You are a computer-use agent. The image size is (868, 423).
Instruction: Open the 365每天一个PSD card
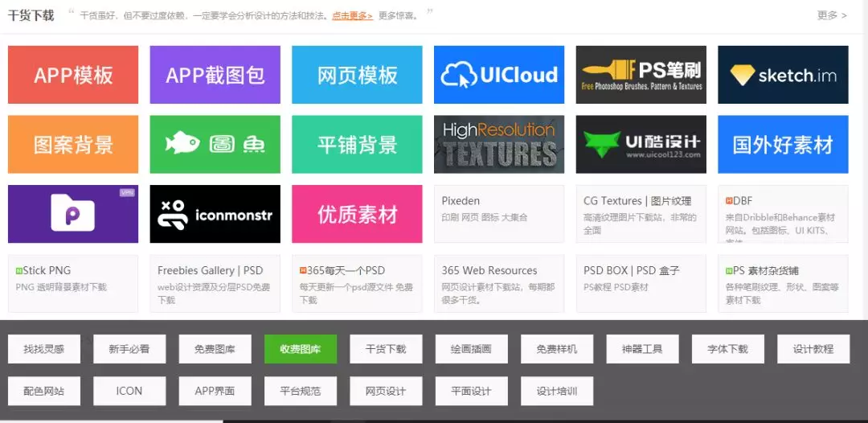(x=357, y=284)
